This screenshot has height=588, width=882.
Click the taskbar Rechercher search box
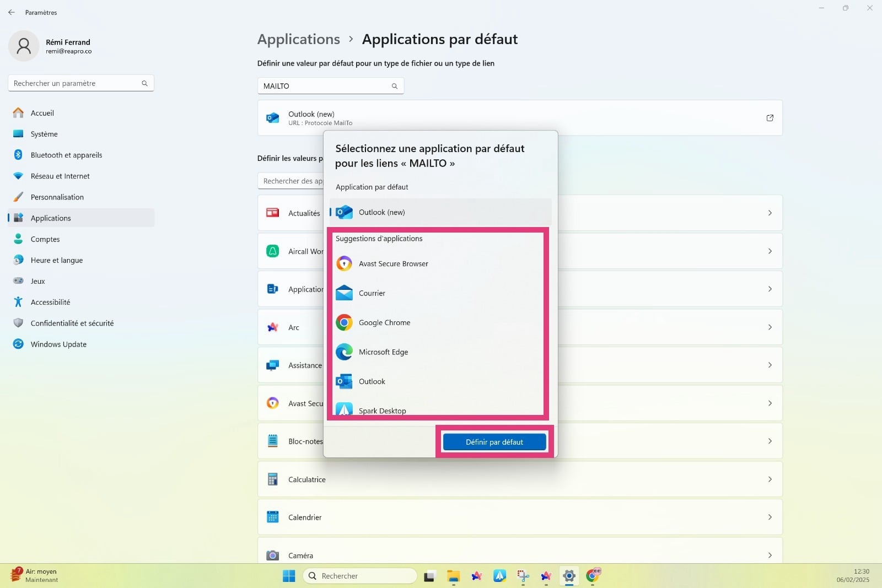click(x=359, y=576)
